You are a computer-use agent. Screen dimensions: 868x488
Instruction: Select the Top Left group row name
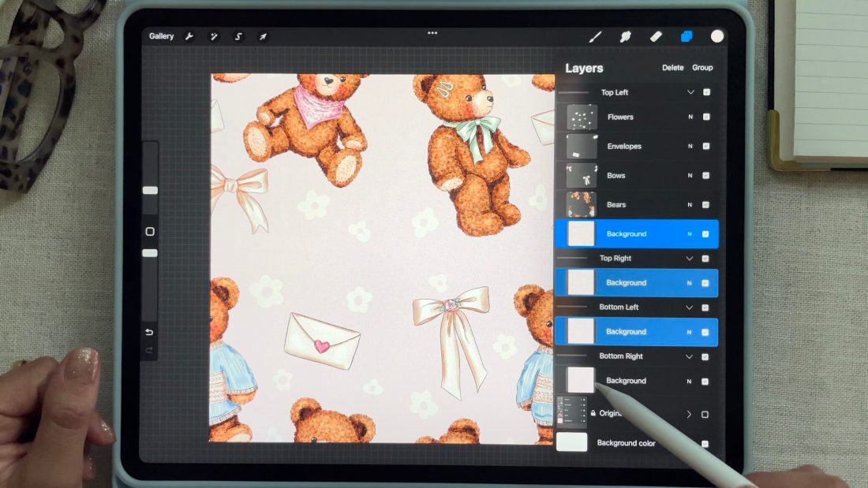click(x=615, y=92)
